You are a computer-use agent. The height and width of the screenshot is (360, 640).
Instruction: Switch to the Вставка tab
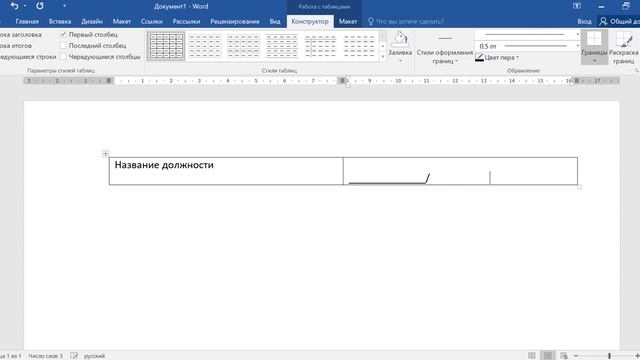(x=60, y=21)
